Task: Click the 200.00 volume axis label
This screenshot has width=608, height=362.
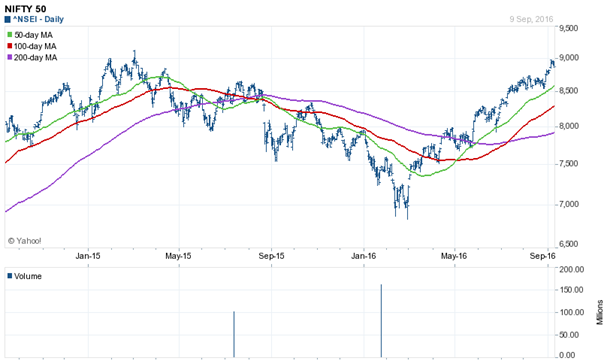Action: click(x=572, y=269)
